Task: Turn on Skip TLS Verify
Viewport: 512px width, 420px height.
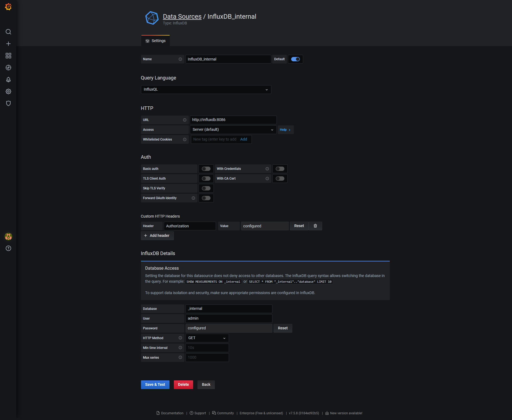Action: point(206,188)
